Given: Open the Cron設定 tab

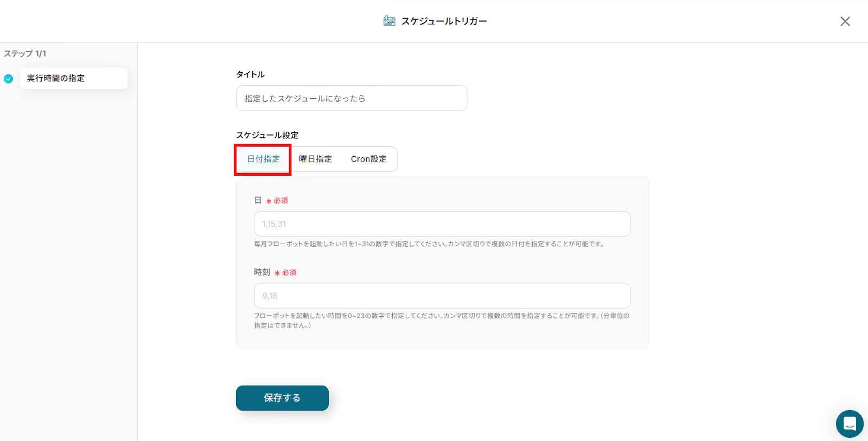Looking at the screenshot, I should pyautogui.click(x=368, y=159).
